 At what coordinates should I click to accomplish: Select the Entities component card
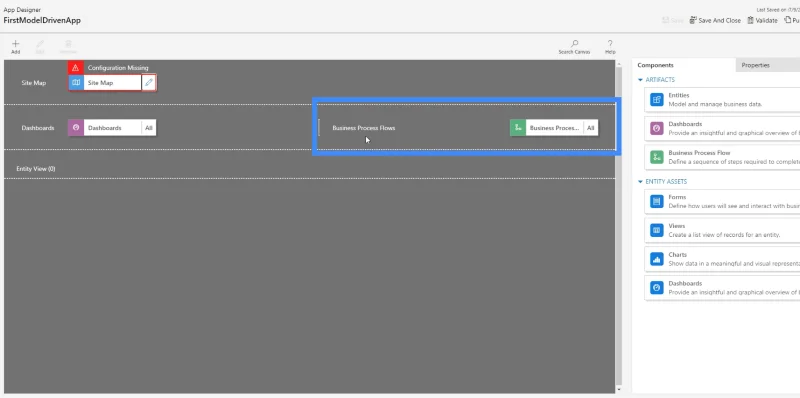tap(722, 100)
